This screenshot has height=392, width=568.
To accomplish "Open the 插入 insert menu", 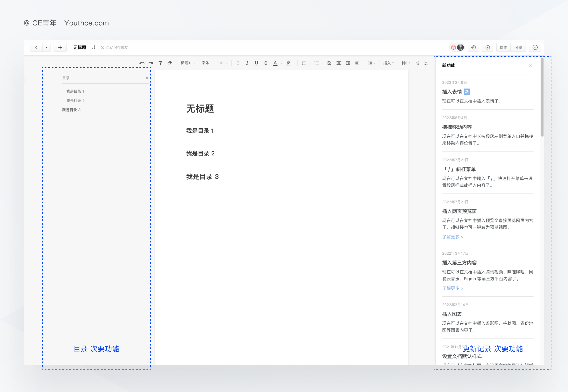I will click(x=389, y=63).
